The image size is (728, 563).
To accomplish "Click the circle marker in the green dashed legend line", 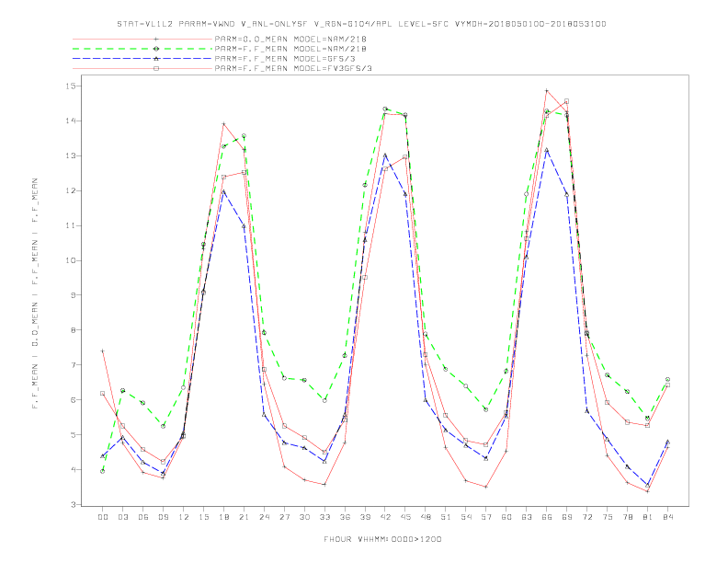I will click(x=156, y=49).
